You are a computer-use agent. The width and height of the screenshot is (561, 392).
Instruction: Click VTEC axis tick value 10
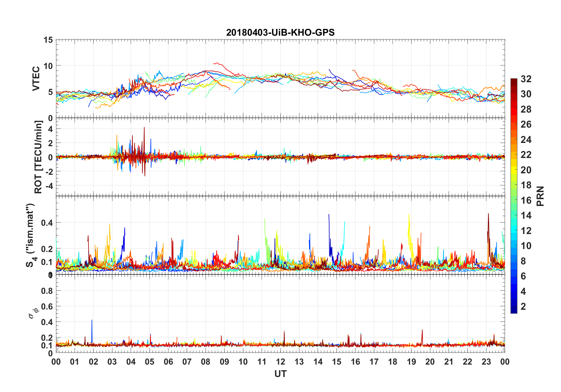(48, 66)
